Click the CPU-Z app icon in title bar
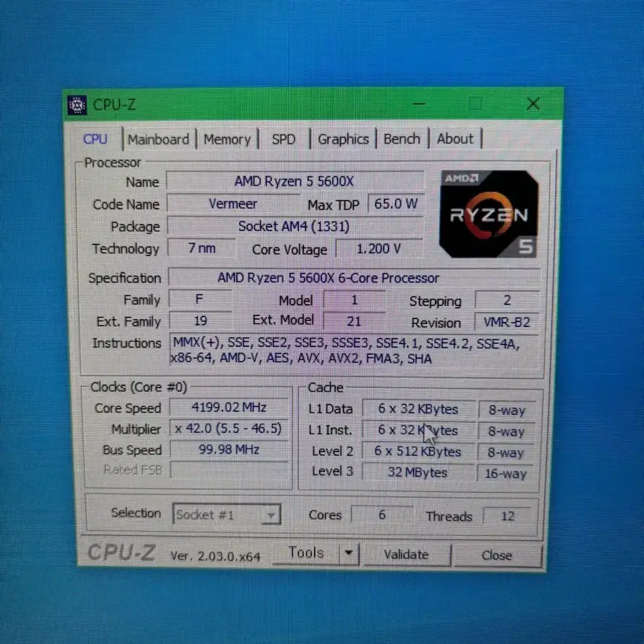644x644 pixels. click(x=77, y=105)
